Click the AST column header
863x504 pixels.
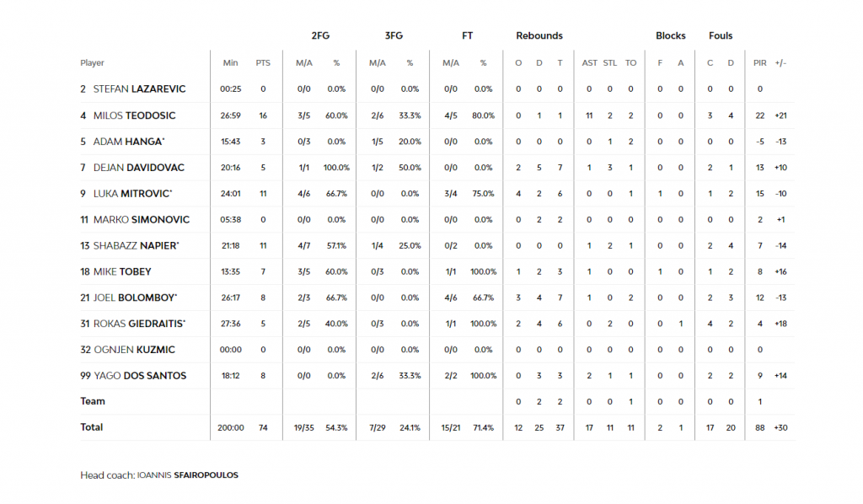tap(590, 63)
